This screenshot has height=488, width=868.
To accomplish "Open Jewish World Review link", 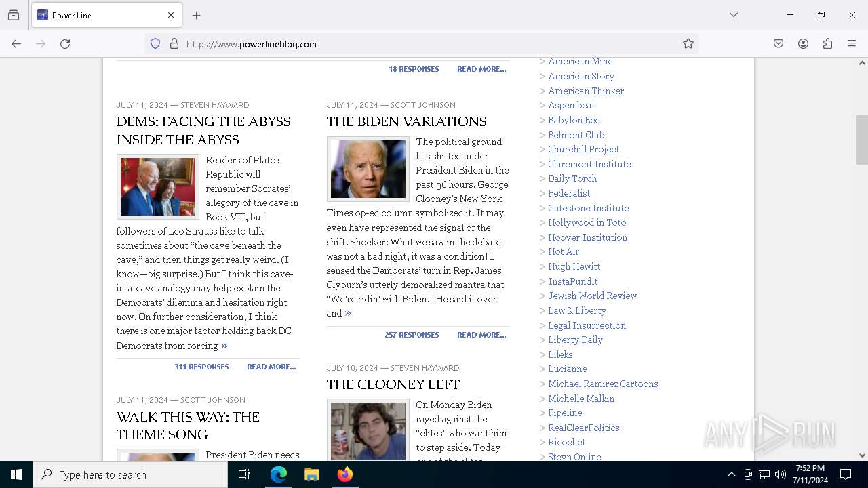I will tap(592, 296).
